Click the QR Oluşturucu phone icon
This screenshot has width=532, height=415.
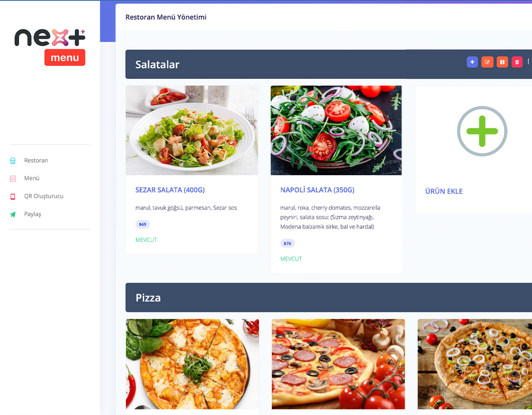[x=13, y=196]
